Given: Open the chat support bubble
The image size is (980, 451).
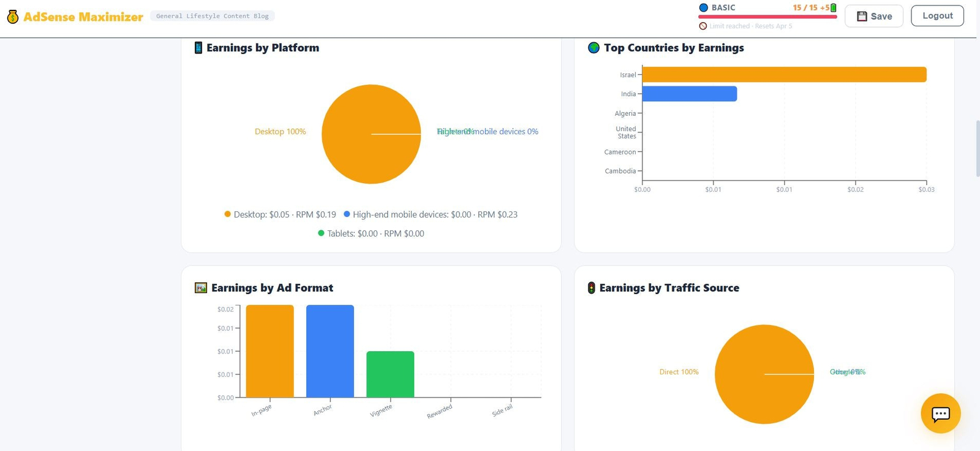Looking at the screenshot, I should (x=940, y=414).
